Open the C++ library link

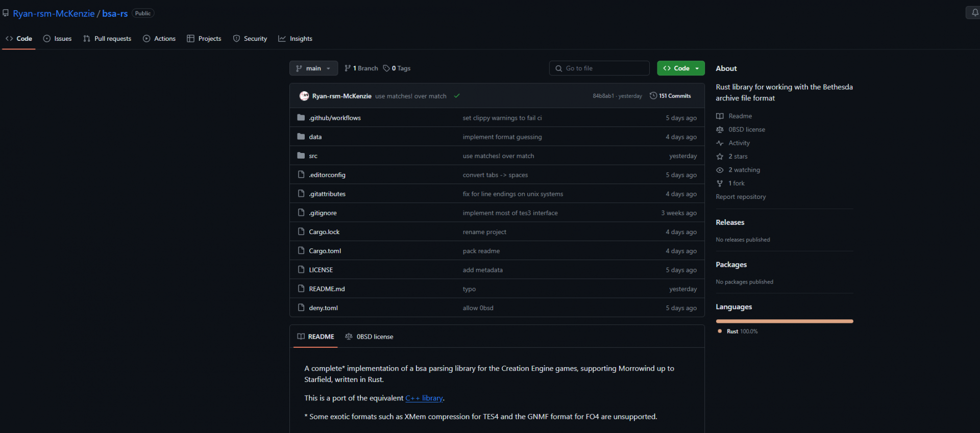coord(424,398)
